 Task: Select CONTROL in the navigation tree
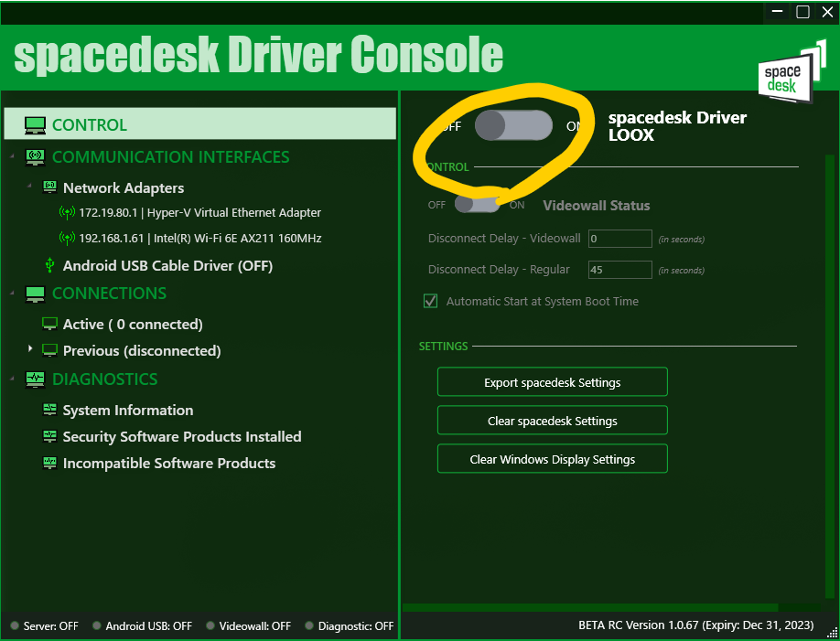click(199, 123)
